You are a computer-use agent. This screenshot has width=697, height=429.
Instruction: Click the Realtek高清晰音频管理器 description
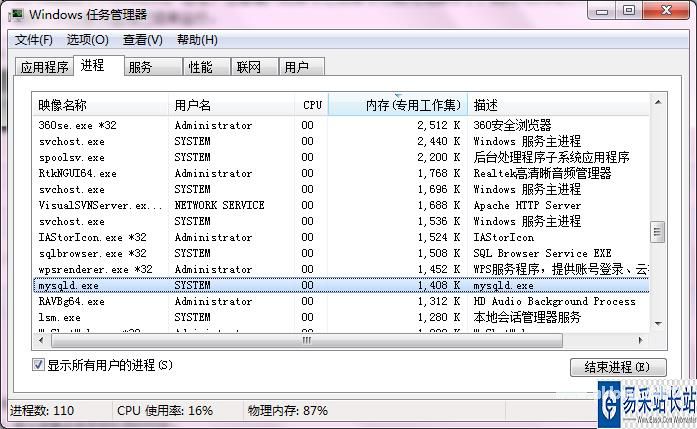click(542, 173)
